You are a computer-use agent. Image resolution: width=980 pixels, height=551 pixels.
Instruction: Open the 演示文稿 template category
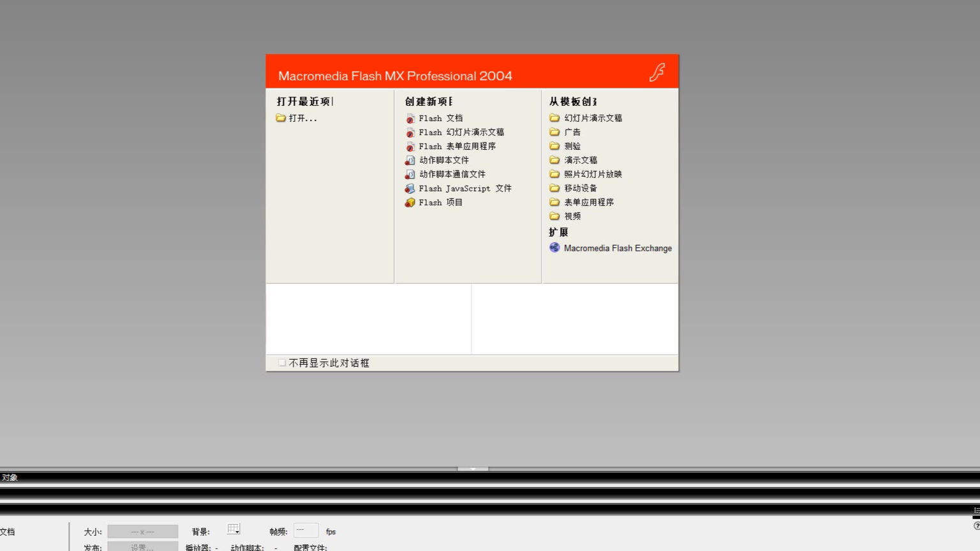click(x=581, y=161)
